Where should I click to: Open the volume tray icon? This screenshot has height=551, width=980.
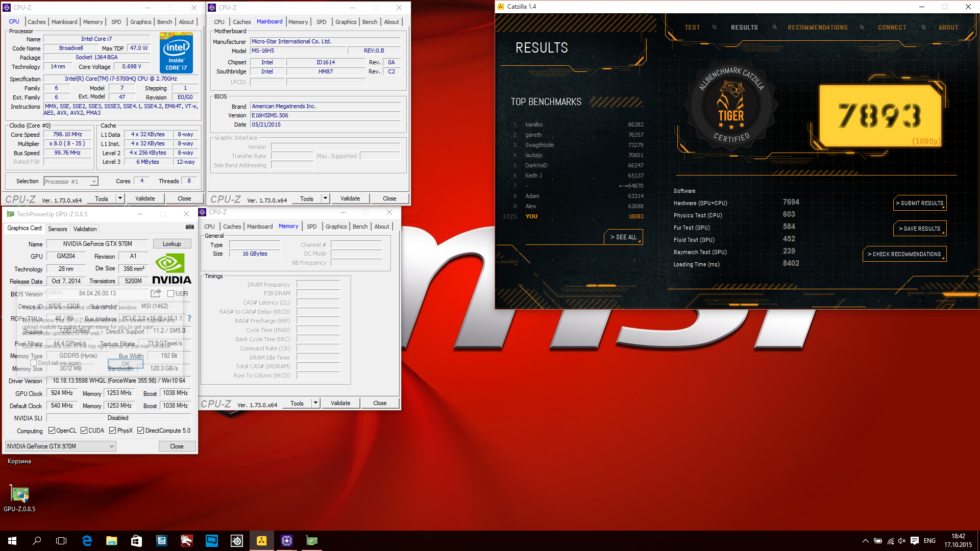pyautogui.click(x=902, y=541)
